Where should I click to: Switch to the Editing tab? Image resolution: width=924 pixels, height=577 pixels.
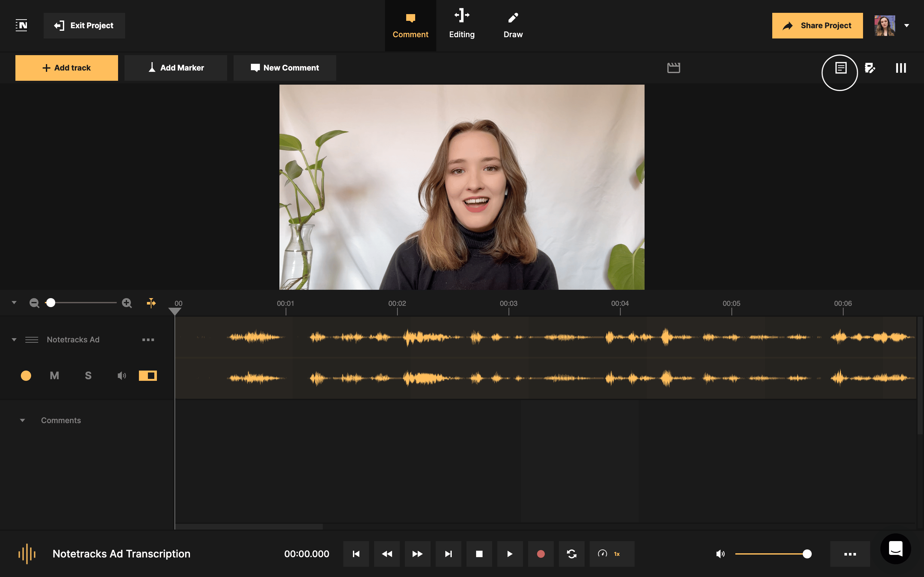[x=462, y=25]
